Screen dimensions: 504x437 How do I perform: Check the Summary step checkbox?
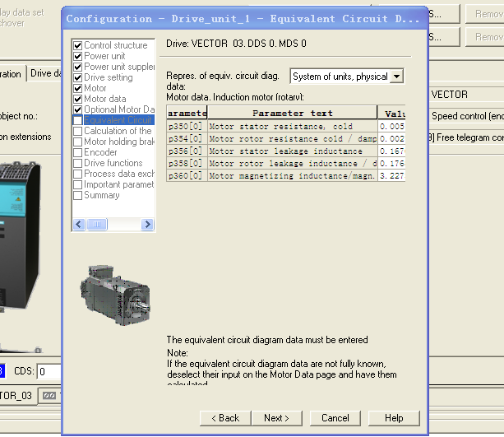point(77,195)
